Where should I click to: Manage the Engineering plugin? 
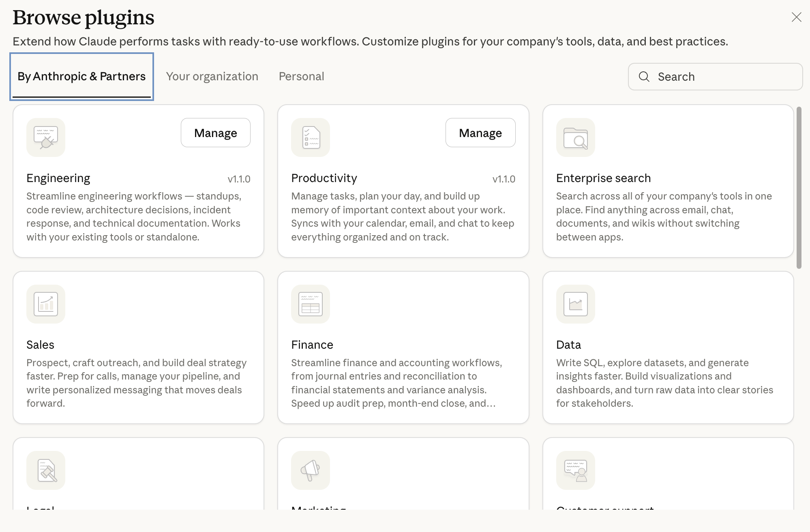[x=215, y=133]
